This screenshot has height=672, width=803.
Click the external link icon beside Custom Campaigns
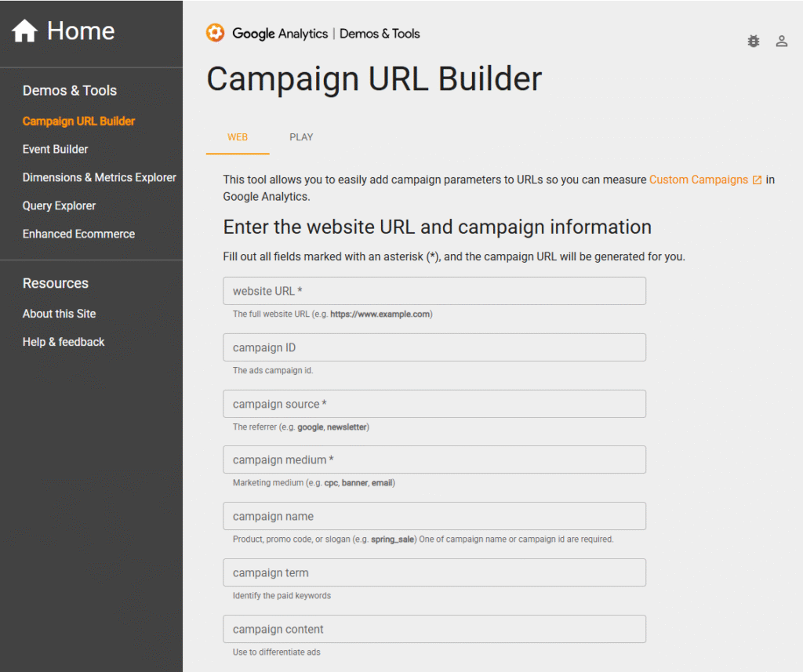tap(757, 180)
